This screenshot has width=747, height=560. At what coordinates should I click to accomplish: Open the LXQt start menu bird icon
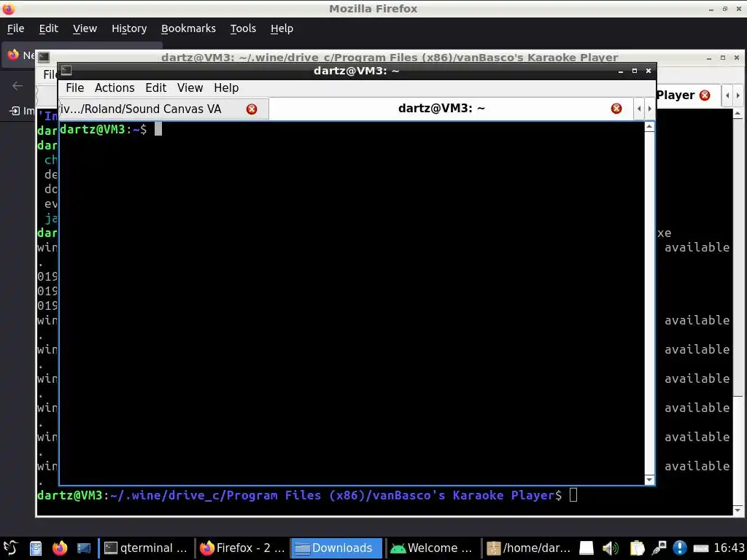[x=10, y=548]
